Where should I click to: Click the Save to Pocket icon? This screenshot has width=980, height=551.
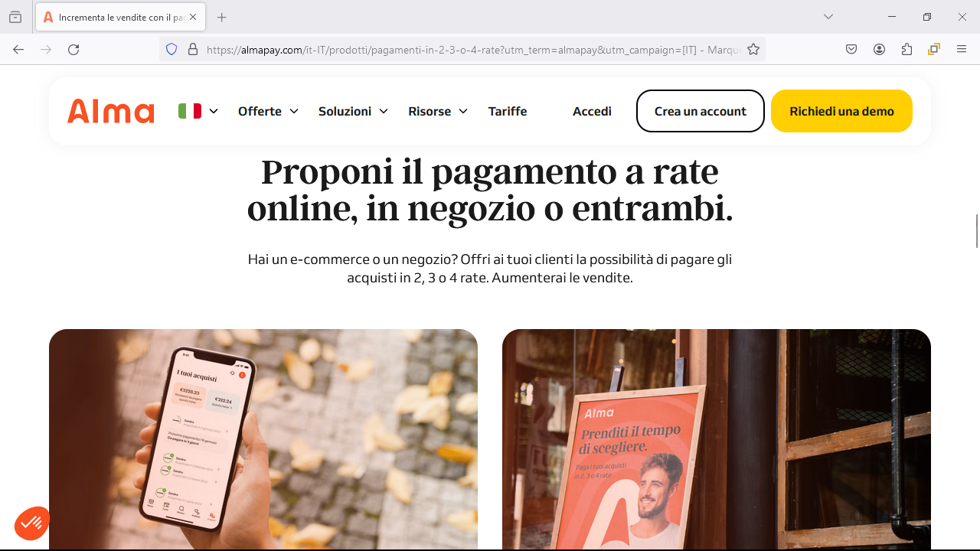click(851, 50)
